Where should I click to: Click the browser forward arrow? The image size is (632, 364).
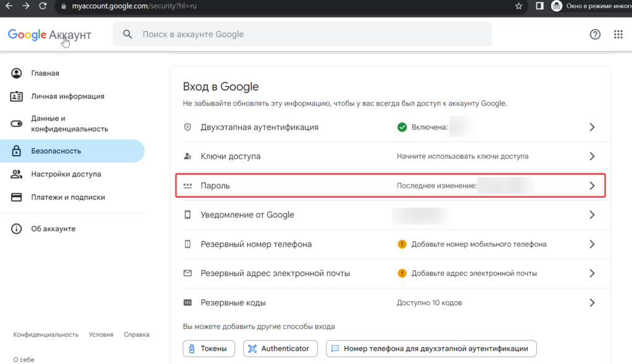click(x=26, y=6)
